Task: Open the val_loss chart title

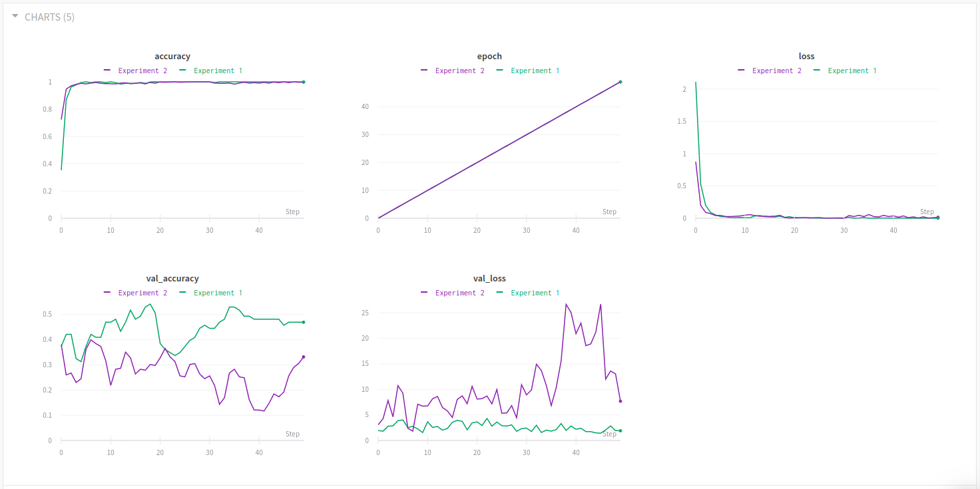Action: [489, 279]
